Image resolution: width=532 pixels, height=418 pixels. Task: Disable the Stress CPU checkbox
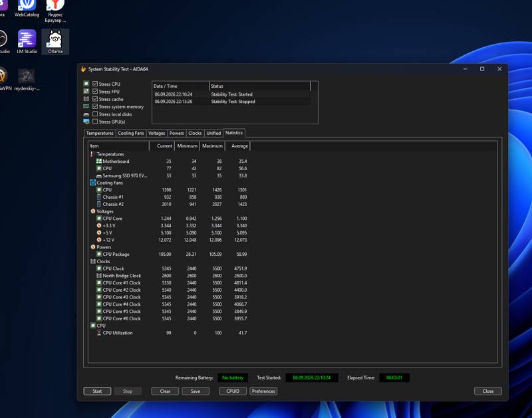[x=95, y=84]
